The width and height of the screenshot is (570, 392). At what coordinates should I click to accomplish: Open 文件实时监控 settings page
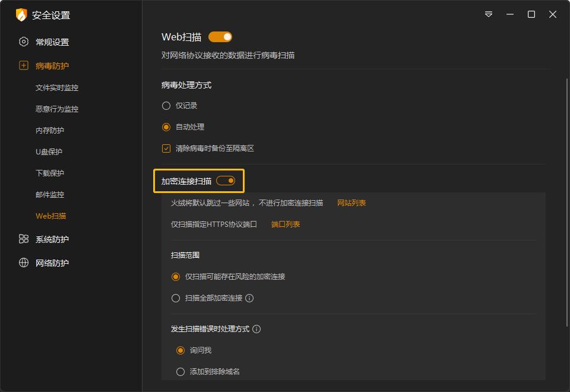coord(57,88)
